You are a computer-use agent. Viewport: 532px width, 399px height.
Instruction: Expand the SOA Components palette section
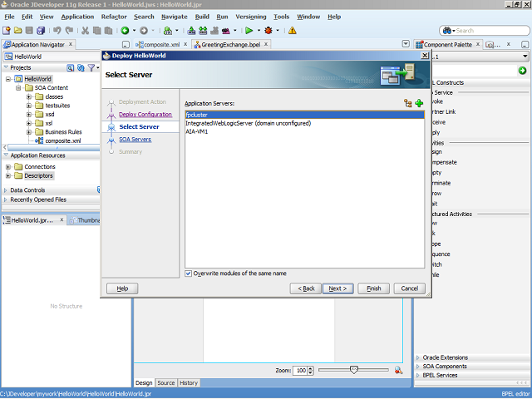418,367
